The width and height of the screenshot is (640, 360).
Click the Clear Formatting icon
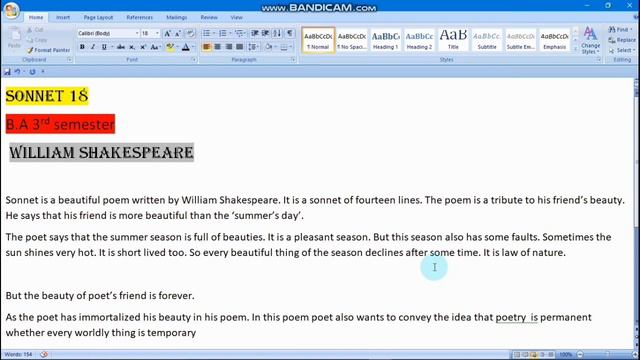point(190,33)
